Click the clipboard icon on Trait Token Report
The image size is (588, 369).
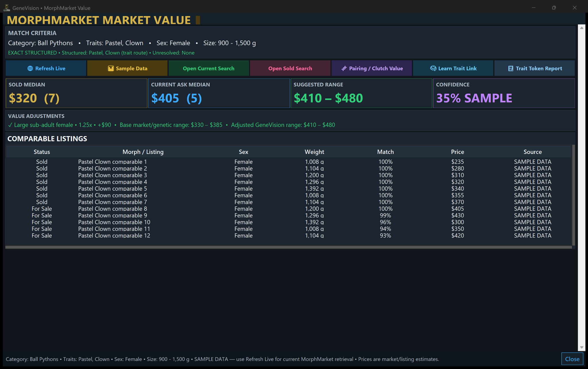pos(511,68)
